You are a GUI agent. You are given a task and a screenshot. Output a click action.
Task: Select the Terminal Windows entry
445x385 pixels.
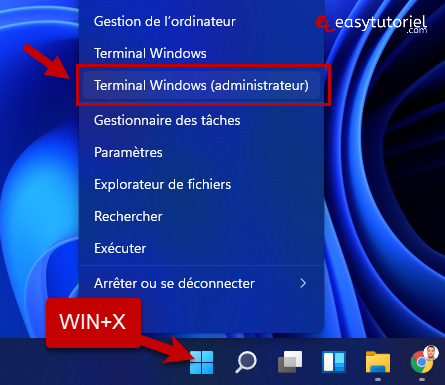click(x=201, y=53)
